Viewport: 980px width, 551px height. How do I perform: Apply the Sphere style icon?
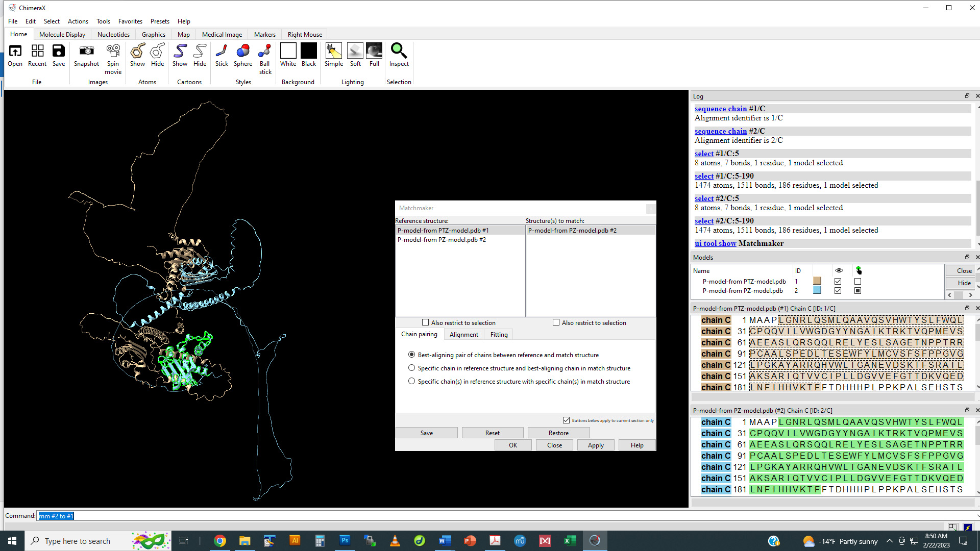click(243, 56)
